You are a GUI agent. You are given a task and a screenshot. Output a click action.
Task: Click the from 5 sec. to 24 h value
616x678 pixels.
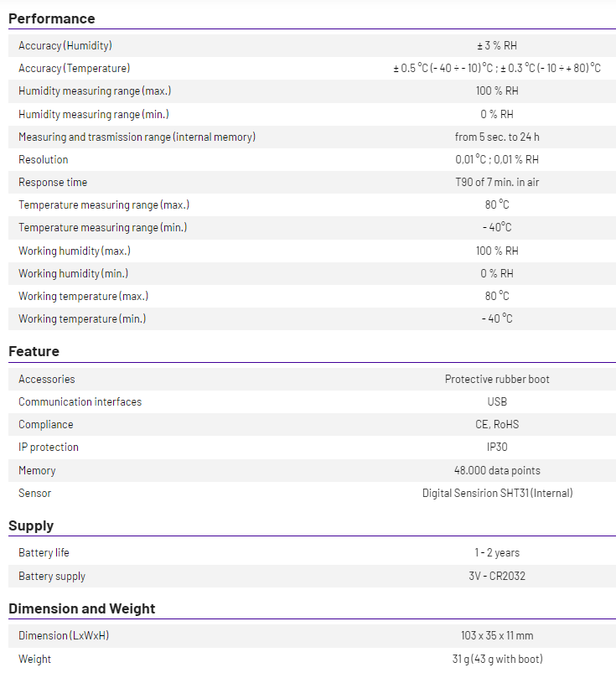click(x=497, y=137)
